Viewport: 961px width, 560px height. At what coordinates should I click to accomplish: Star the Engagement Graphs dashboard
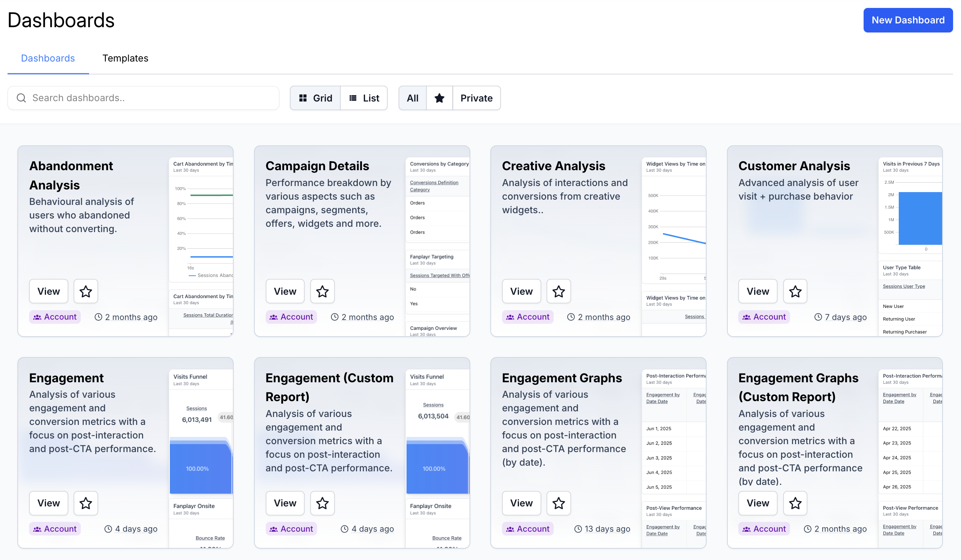coord(558,503)
